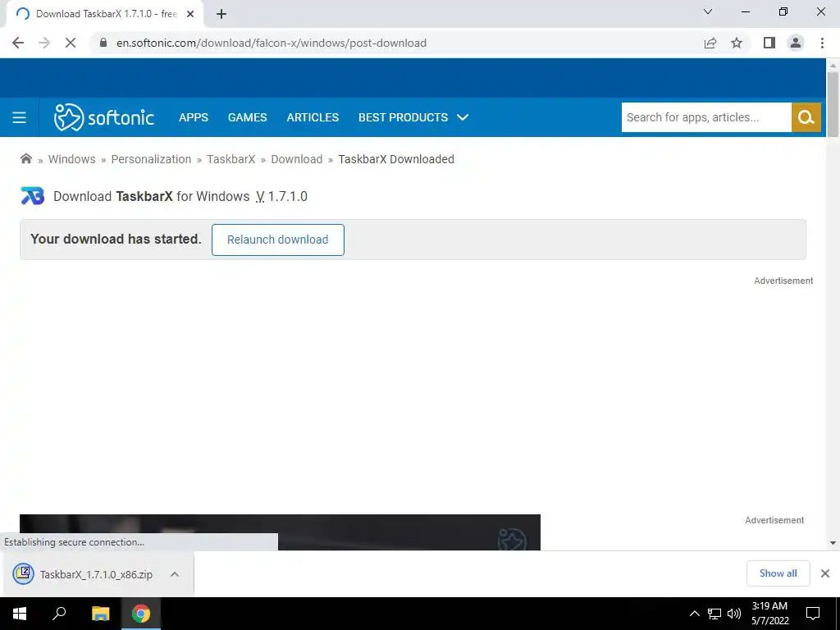Open volume control tray icon
840x630 pixels.
click(x=734, y=614)
